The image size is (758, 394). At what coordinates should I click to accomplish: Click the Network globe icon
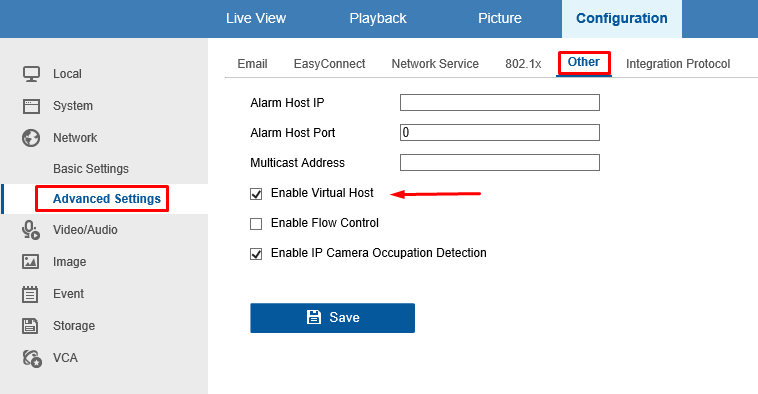pos(31,138)
